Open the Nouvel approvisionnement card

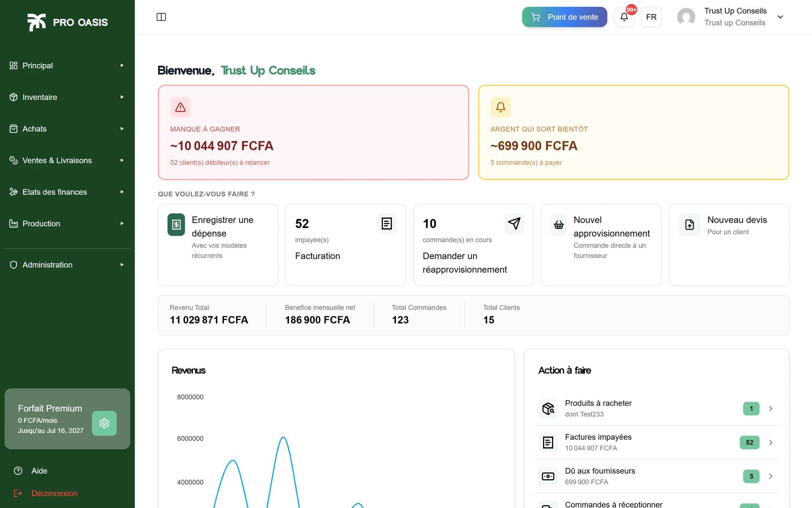[x=601, y=245]
